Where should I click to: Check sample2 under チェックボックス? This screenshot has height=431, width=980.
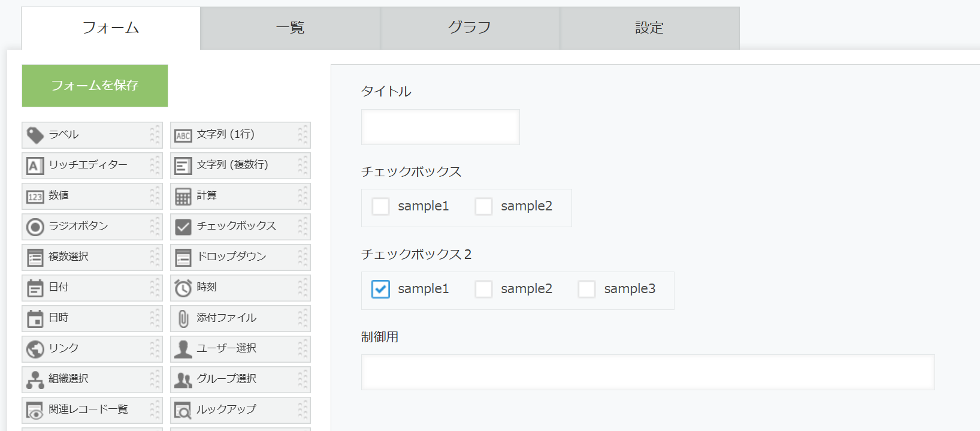[484, 207]
